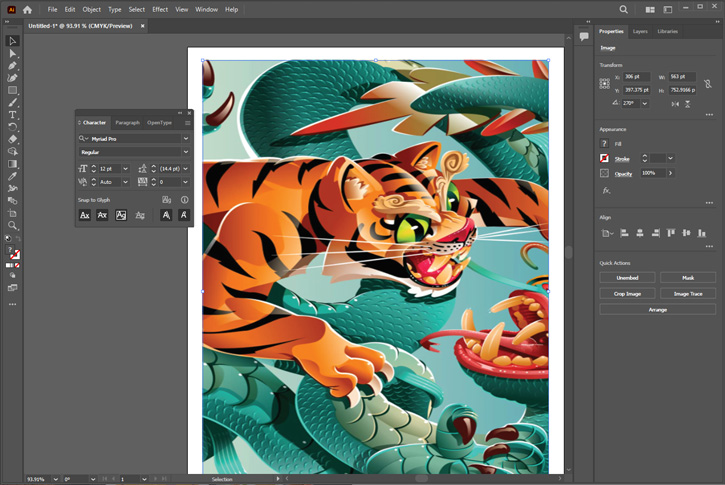Switch to the Libraries tab
This screenshot has height=485, width=725.
667,31
